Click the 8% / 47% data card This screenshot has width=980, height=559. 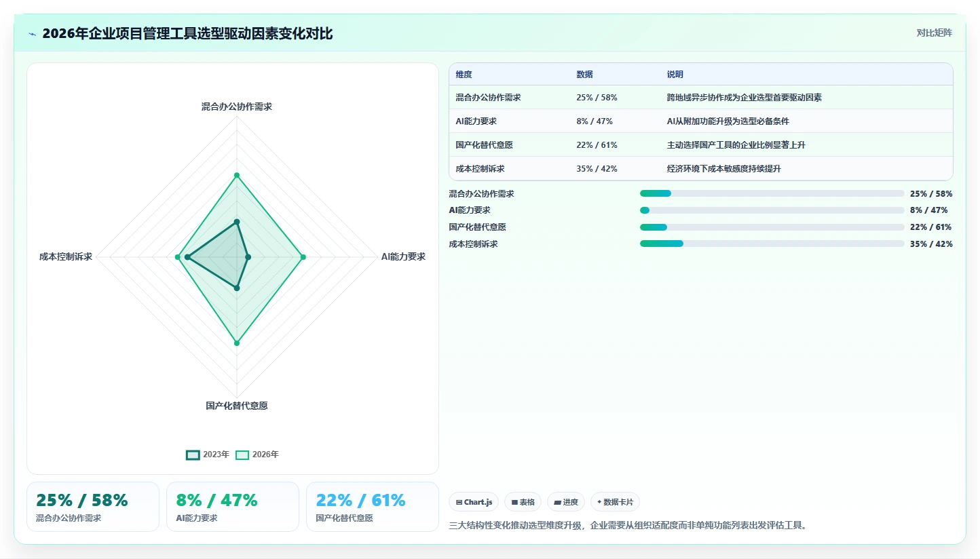pos(233,507)
